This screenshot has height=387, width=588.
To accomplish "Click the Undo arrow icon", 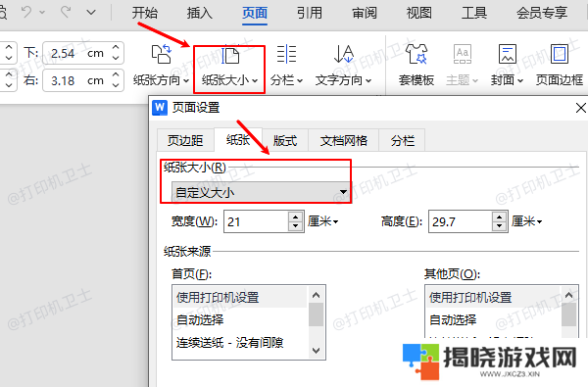I will 27,12.
